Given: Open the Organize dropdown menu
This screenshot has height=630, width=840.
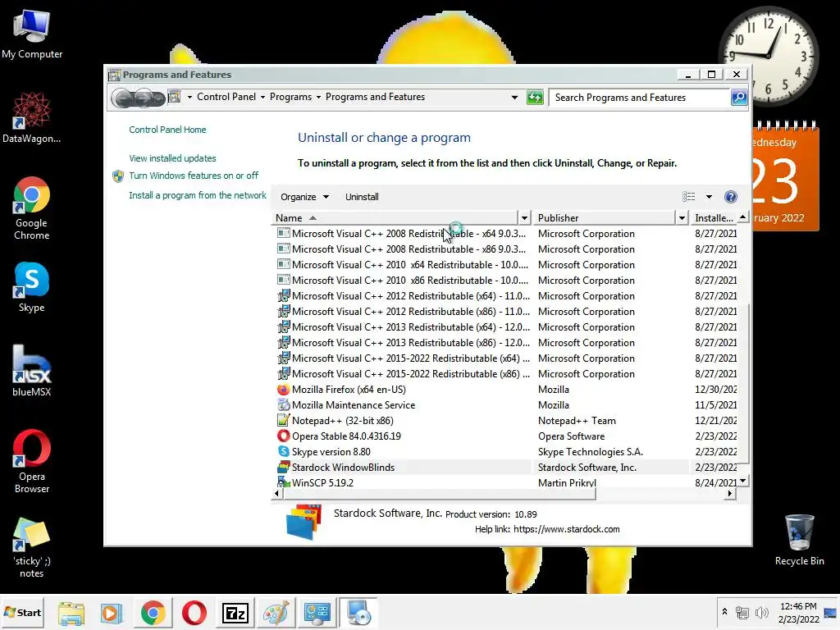Looking at the screenshot, I should (304, 197).
